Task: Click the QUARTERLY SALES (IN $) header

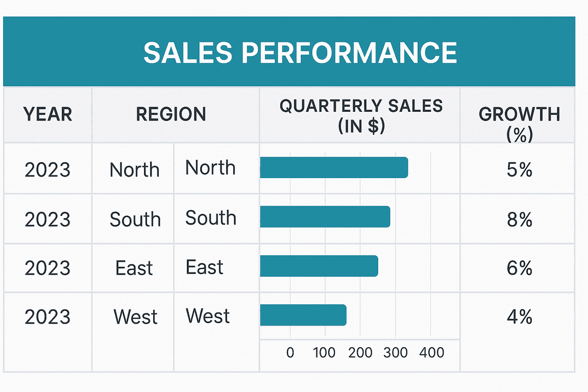Action: 361,116
